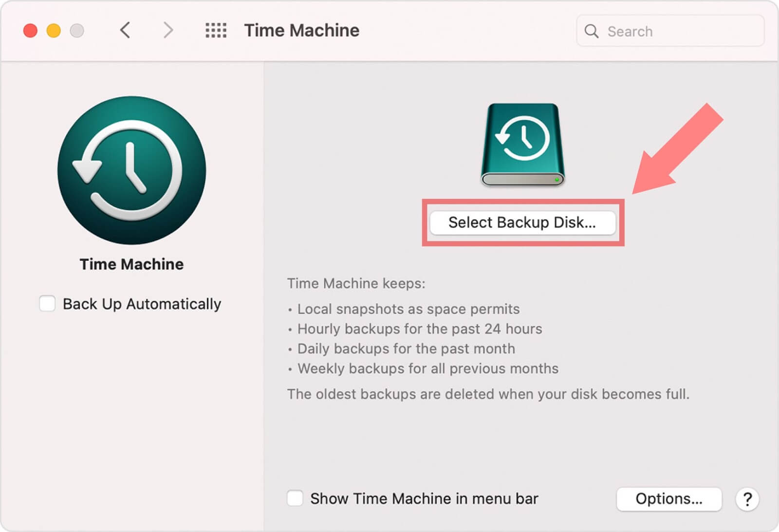This screenshot has height=532, width=779.
Task: Click the Time Machine window title
Action: tap(302, 30)
